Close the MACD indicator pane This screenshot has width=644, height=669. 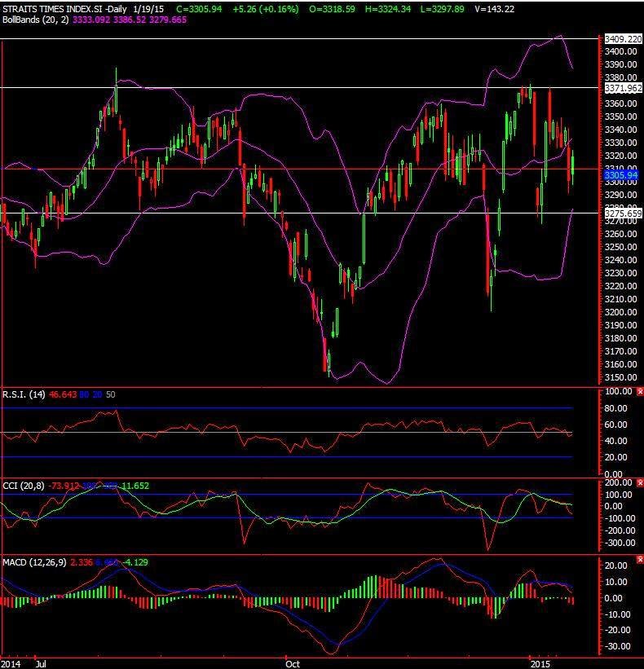[x=640, y=559]
